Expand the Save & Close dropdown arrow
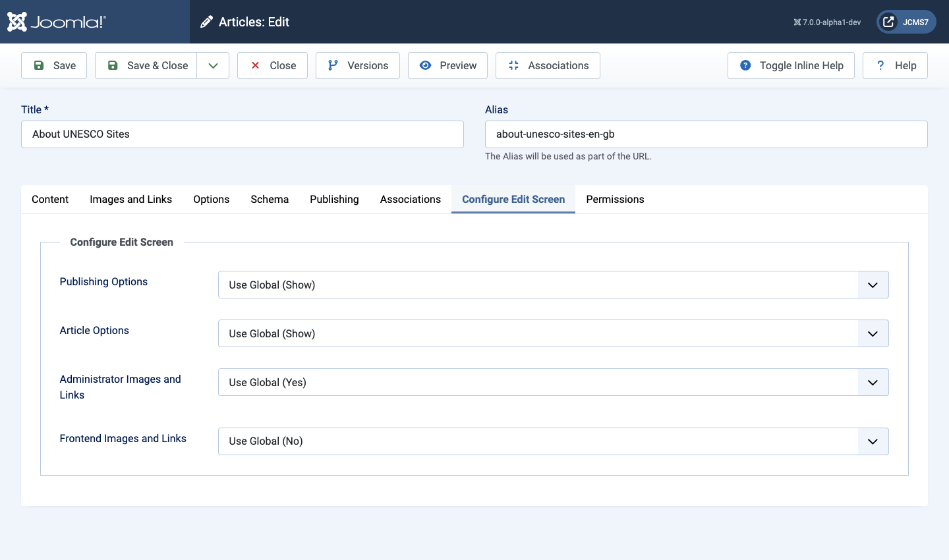This screenshot has width=949, height=560. [x=213, y=65]
